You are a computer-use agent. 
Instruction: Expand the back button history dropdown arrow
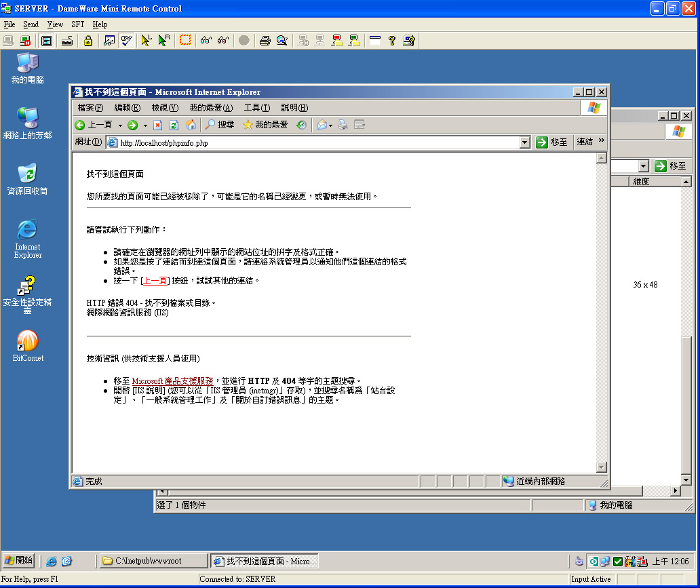[x=120, y=125]
